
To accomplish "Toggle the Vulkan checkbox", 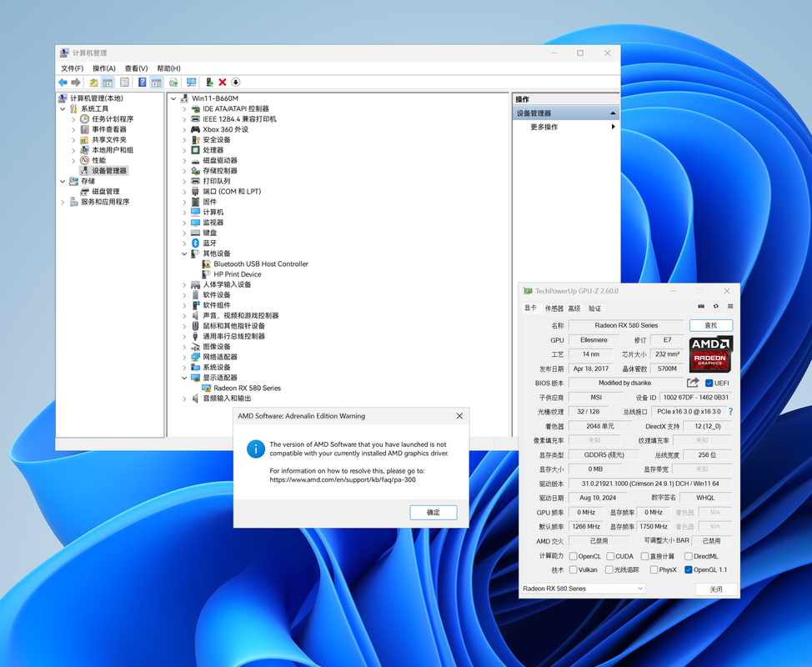I will pyautogui.click(x=574, y=569).
